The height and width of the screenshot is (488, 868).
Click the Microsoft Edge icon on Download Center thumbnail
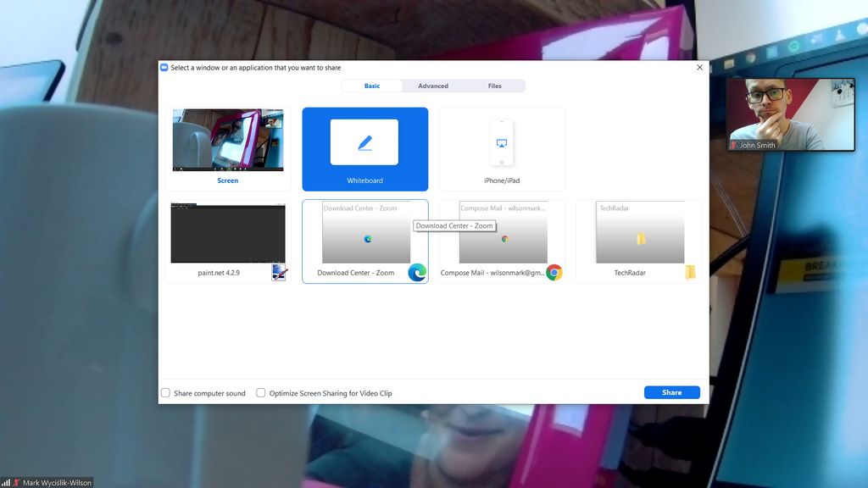coord(415,272)
